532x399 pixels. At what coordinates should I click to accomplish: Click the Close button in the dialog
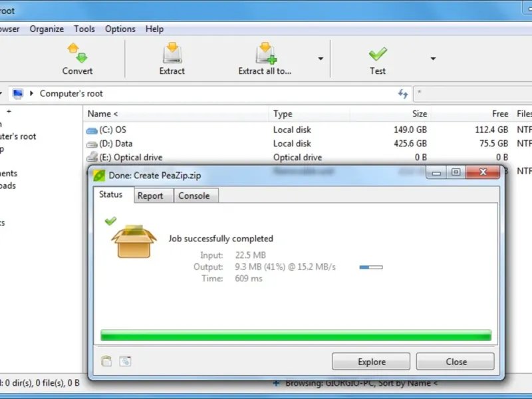456,362
